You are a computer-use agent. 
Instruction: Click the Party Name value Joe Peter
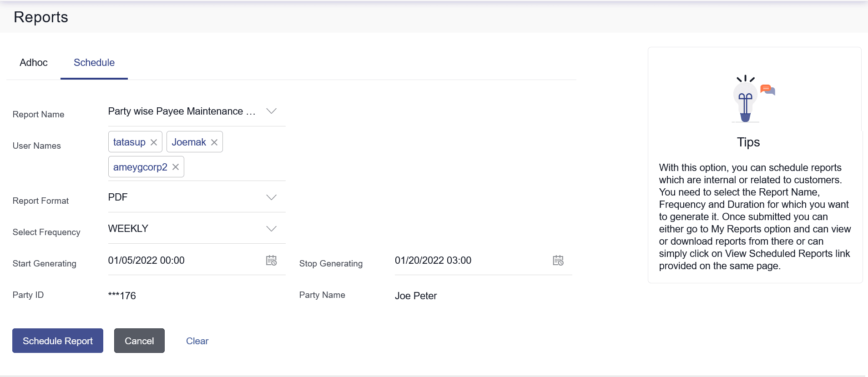pyautogui.click(x=416, y=296)
